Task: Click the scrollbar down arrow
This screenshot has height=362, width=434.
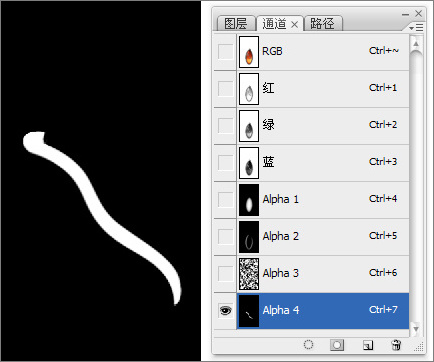Action: click(x=416, y=329)
